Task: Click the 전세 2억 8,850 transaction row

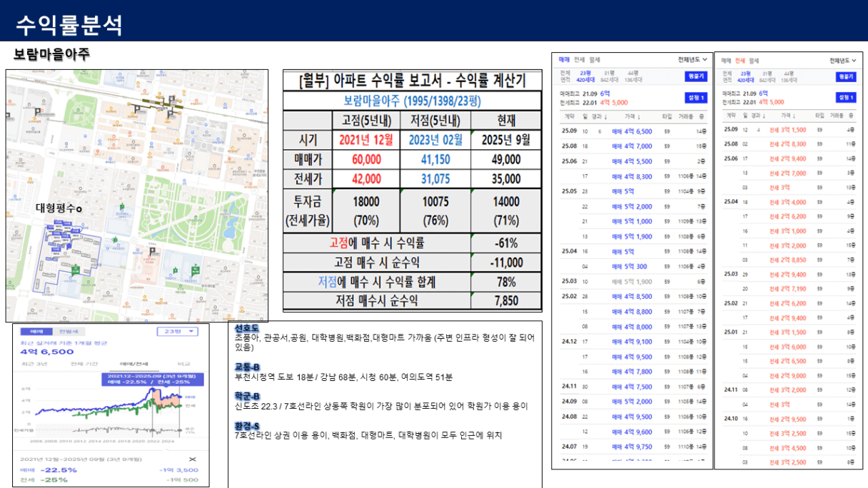Action: pos(788,260)
